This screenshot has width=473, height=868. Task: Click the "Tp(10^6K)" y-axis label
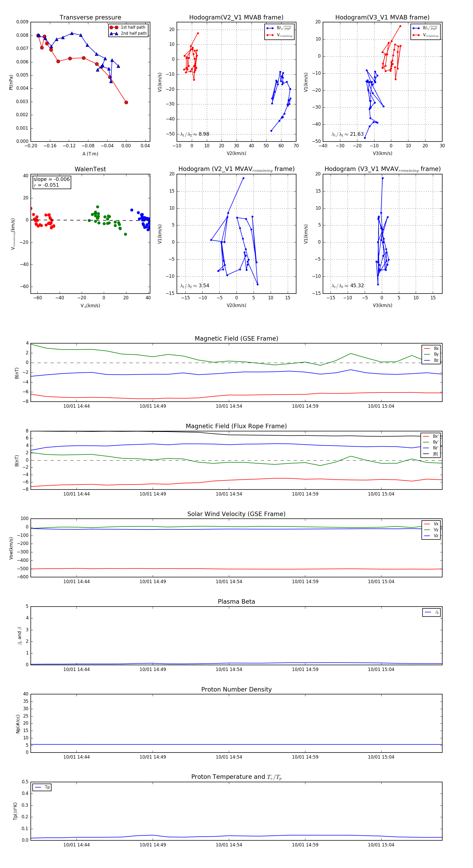[16, 811]
